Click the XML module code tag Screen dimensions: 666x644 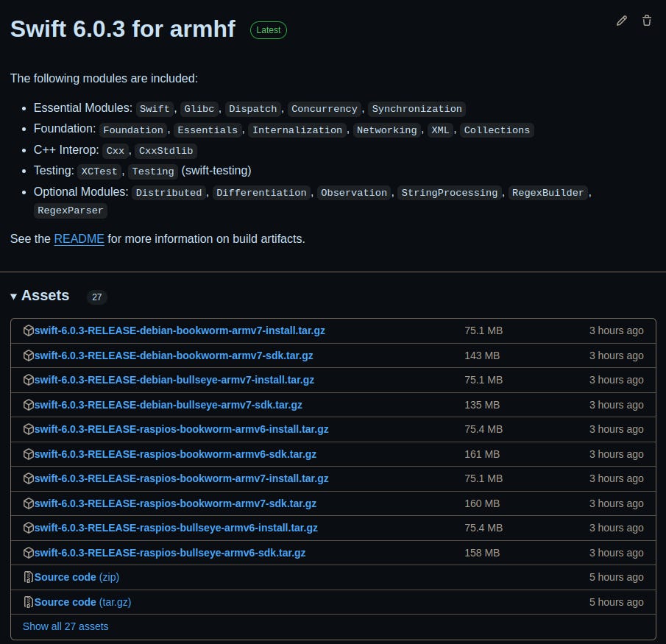point(441,130)
